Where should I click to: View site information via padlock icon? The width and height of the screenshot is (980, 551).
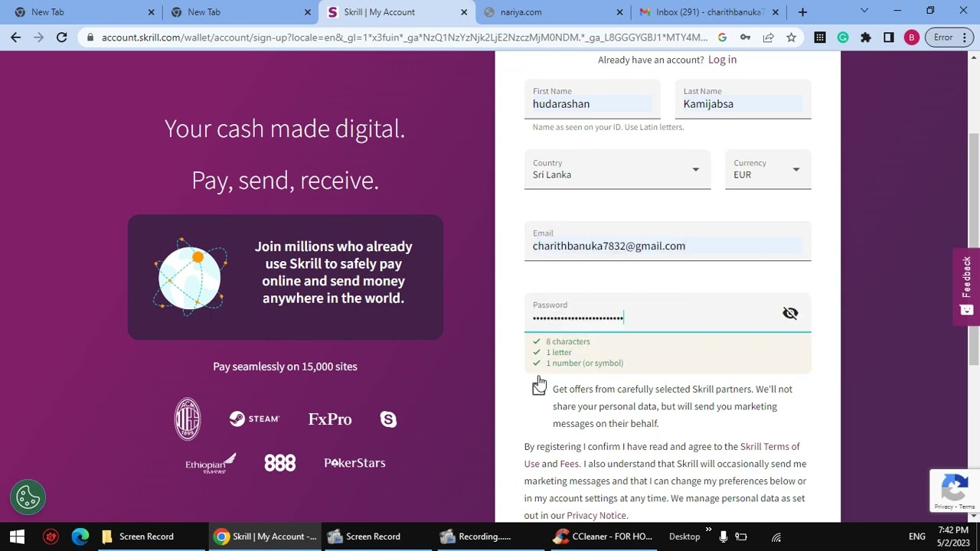click(x=91, y=37)
